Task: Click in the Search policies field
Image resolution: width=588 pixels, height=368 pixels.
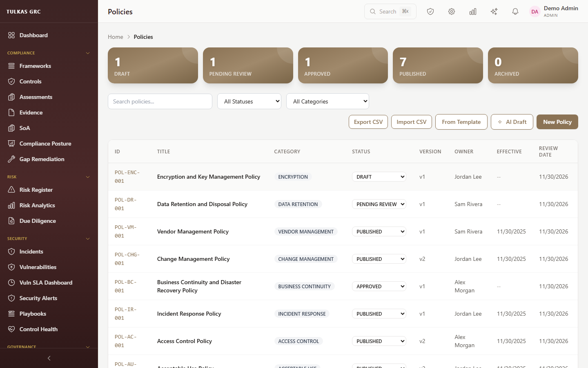Action: 160,101
